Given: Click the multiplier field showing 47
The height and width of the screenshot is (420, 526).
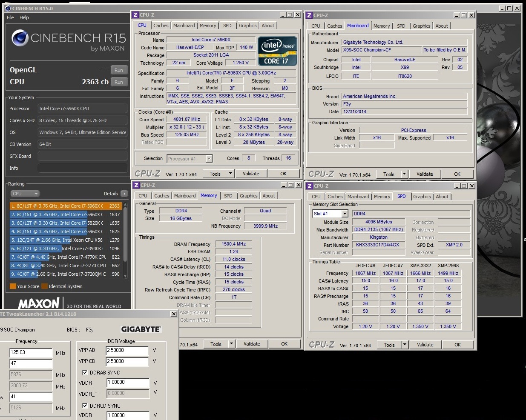Looking at the screenshot, I should click(x=31, y=364).
